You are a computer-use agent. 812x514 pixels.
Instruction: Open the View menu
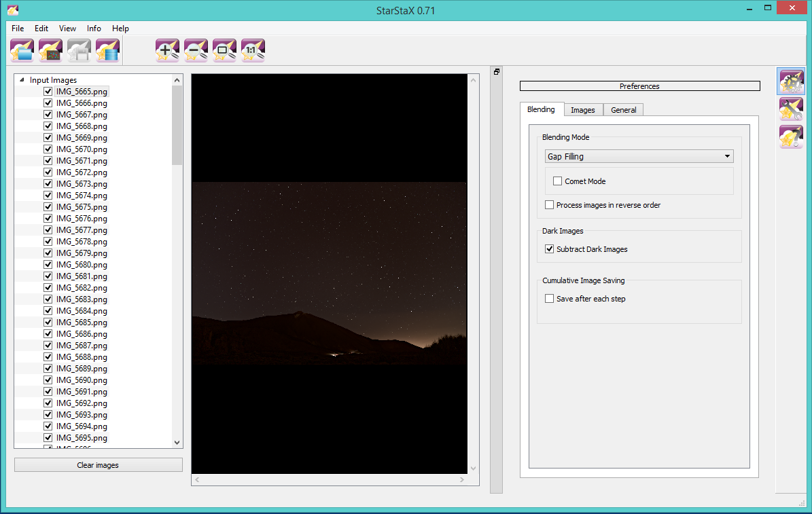tap(67, 29)
